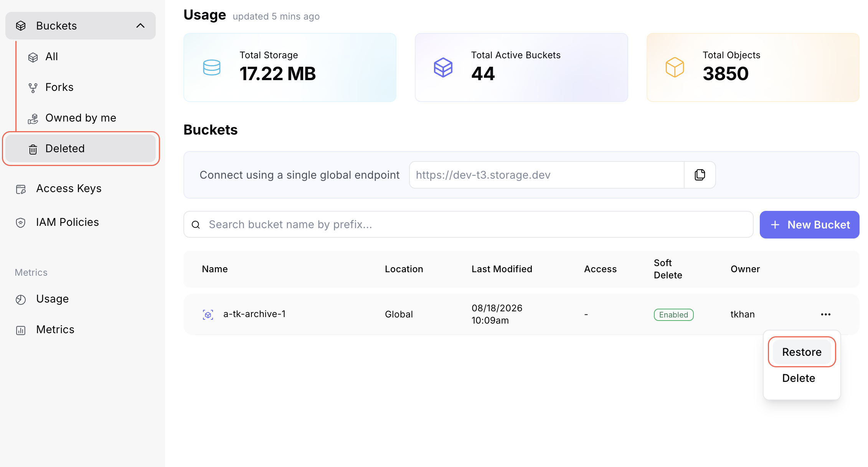
Task: Click the a-tk-archive-1 bucket icon
Action: pos(208,315)
